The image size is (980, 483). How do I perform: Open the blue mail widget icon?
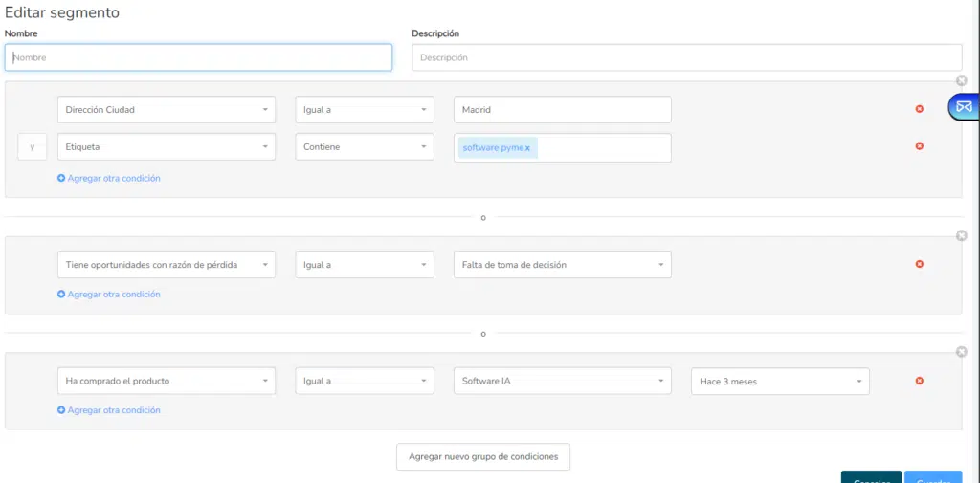tap(965, 106)
